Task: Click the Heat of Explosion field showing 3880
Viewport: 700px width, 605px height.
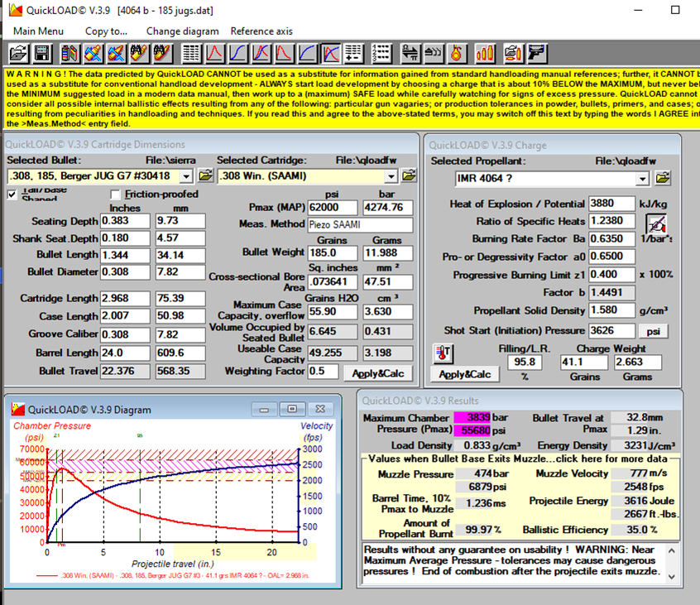Action: click(611, 204)
